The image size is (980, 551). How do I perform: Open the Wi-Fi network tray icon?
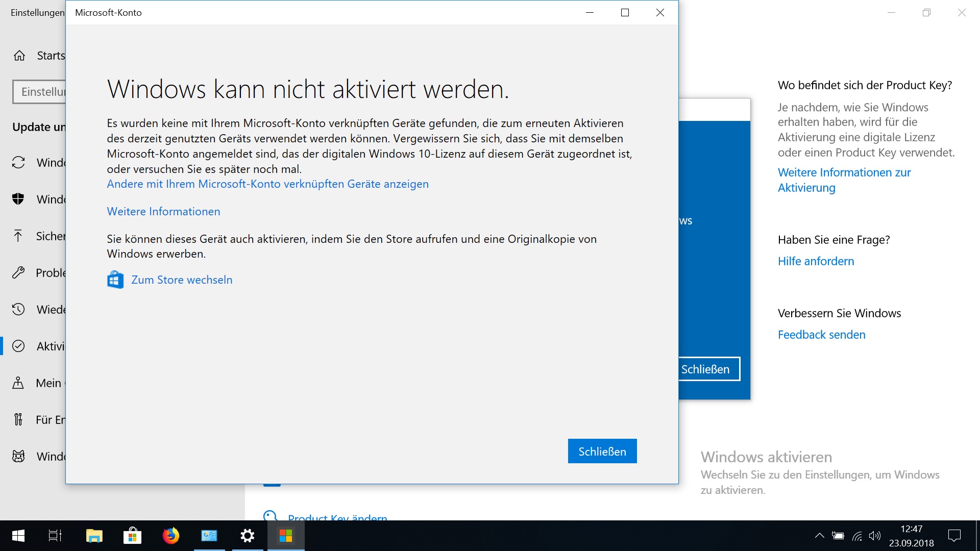point(857,536)
